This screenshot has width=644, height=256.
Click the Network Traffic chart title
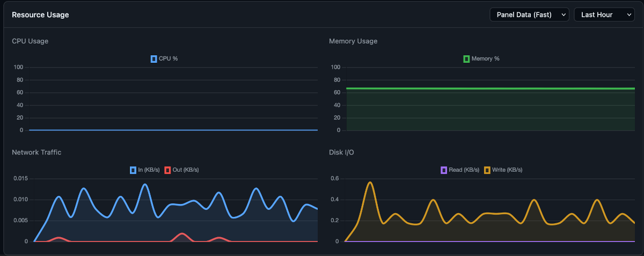pyautogui.click(x=36, y=152)
